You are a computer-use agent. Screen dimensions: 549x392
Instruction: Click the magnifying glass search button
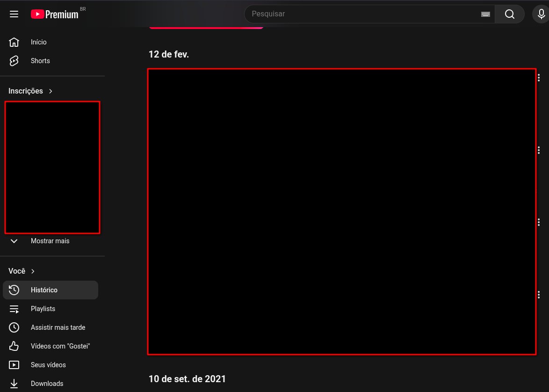pos(509,14)
